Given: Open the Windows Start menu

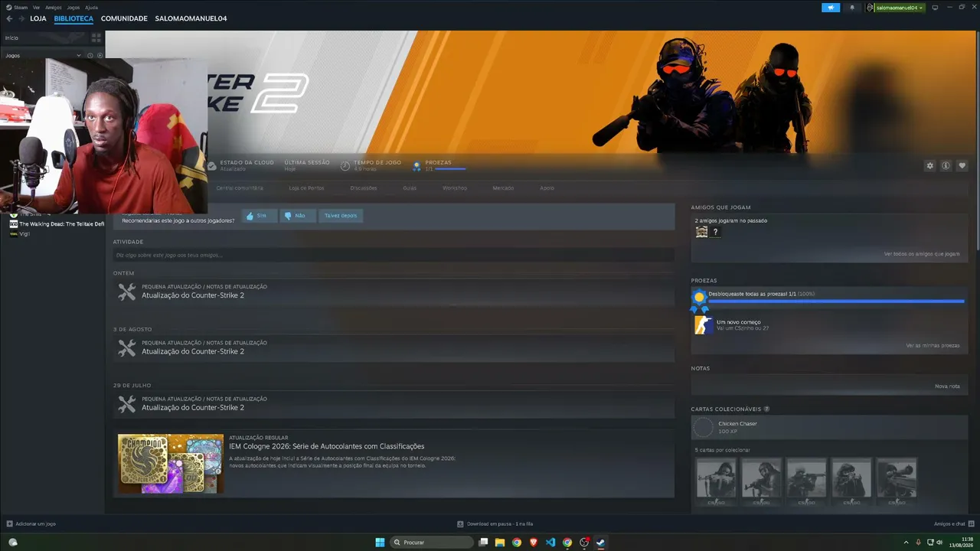Looking at the screenshot, I should (x=381, y=543).
